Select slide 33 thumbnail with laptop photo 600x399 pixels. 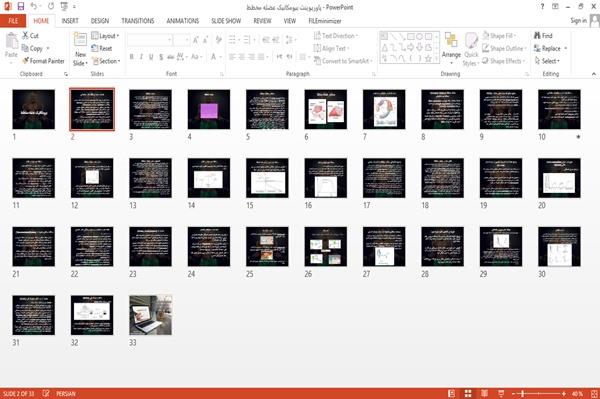point(150,315)
